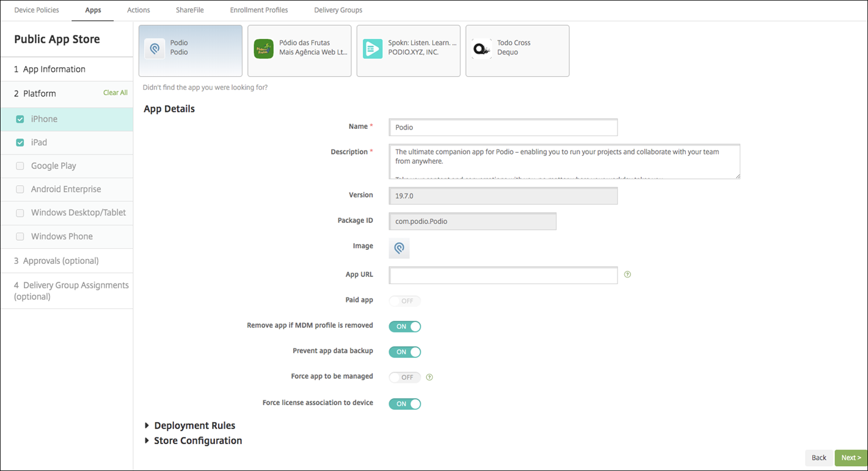Open help icon for Force app to be managed
The height and width of the screenshot is (471, 868).
coord(429,378)
